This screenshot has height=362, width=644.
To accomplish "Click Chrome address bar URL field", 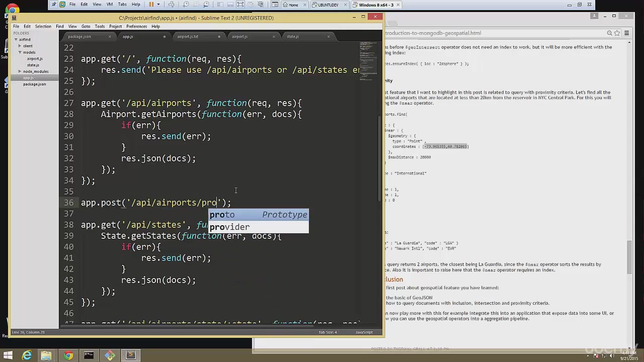I will click(x=493, y=33).
